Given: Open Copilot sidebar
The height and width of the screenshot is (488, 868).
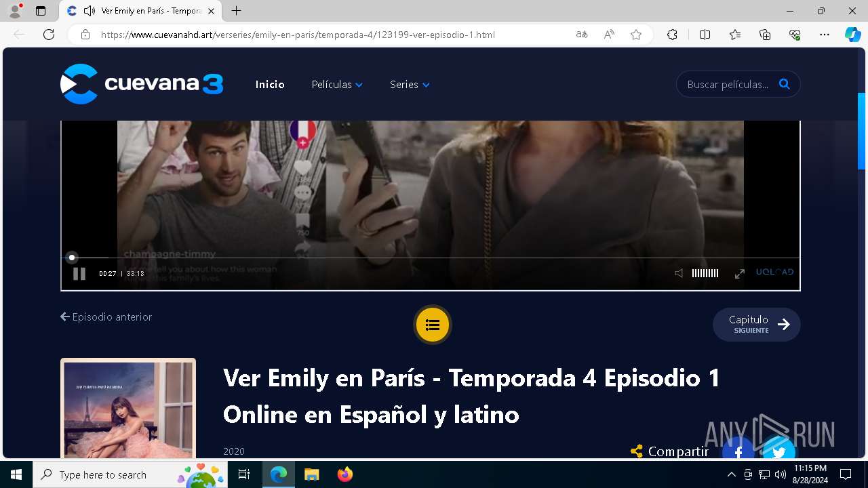Looking at the screenshot, I should (x=853, y=35).
